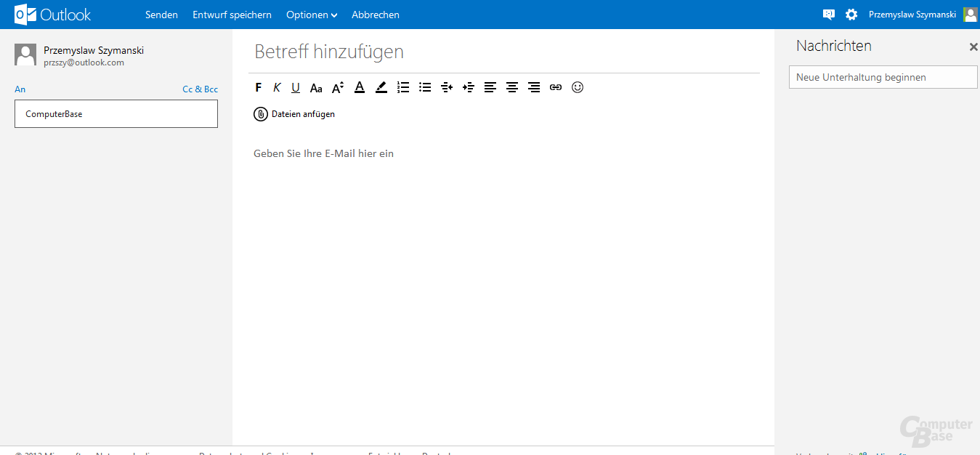The image size is (980, 455).
Task: Open the font type (Aa) picker
Action: coord(316,88)
